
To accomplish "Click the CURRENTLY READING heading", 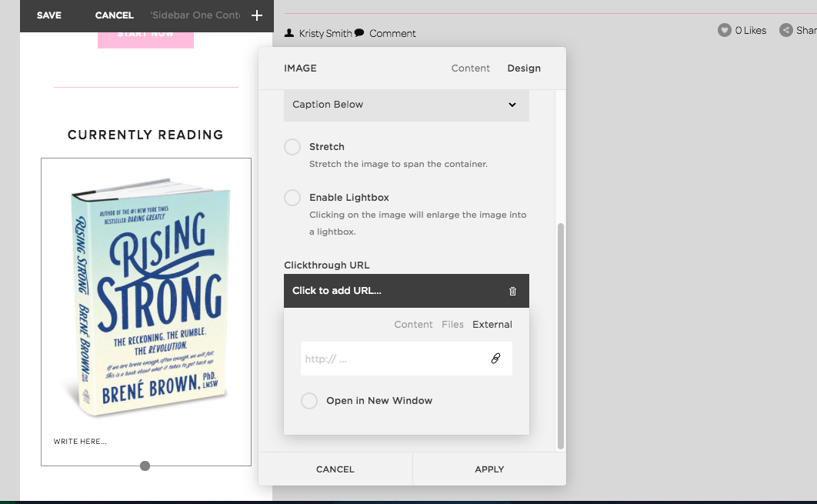I will coord(145,135).
